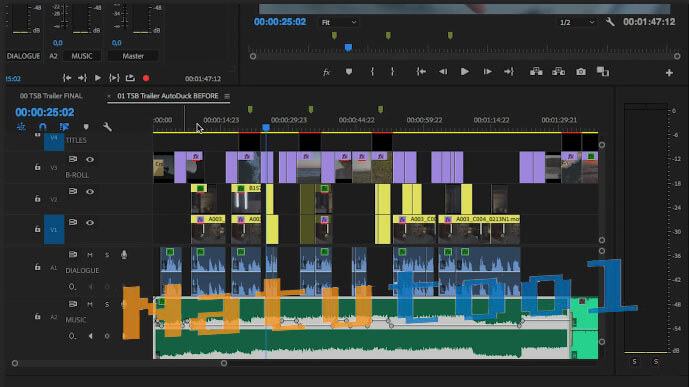Open the AutoDuck BEFORE sequence panel menu
Image resolution: width=689 pixels, height=387 pixels.
point(227,96)
